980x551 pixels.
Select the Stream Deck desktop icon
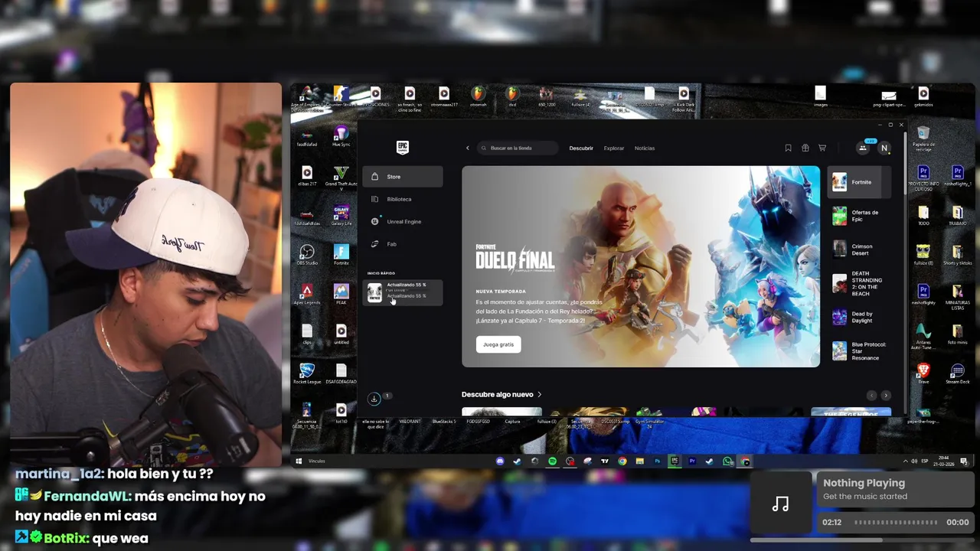(x=957, y=373)
